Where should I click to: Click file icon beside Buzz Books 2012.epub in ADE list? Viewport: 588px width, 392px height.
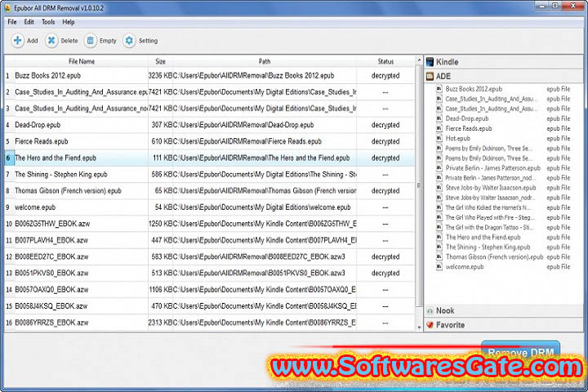[439, 89]
